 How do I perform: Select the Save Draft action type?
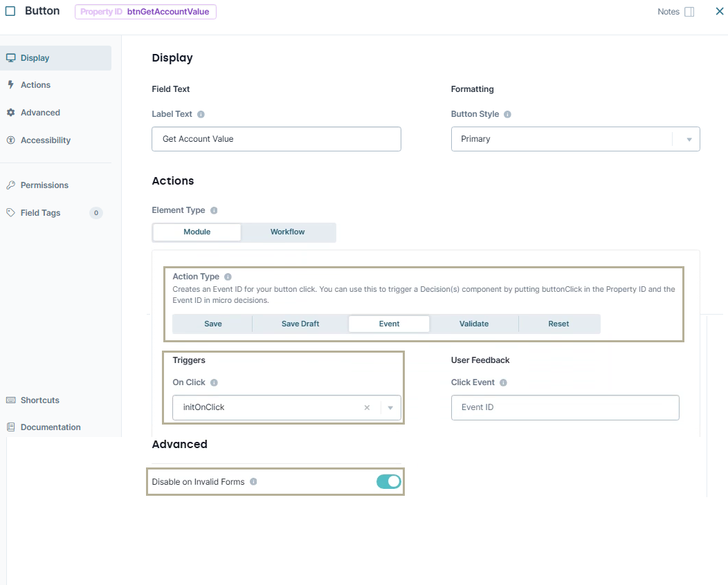299,324
